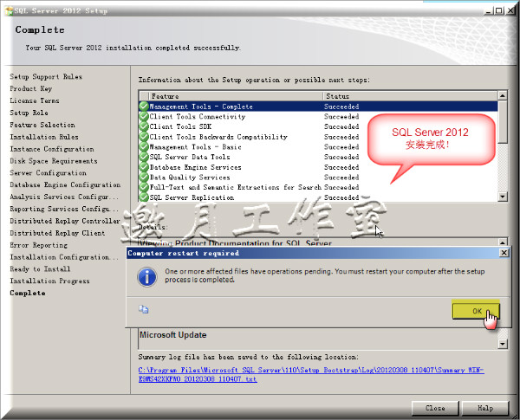Click the Setup Role step
Viewport: 520px width, 420px height.
pyautogui.click(x=29, y=113)
